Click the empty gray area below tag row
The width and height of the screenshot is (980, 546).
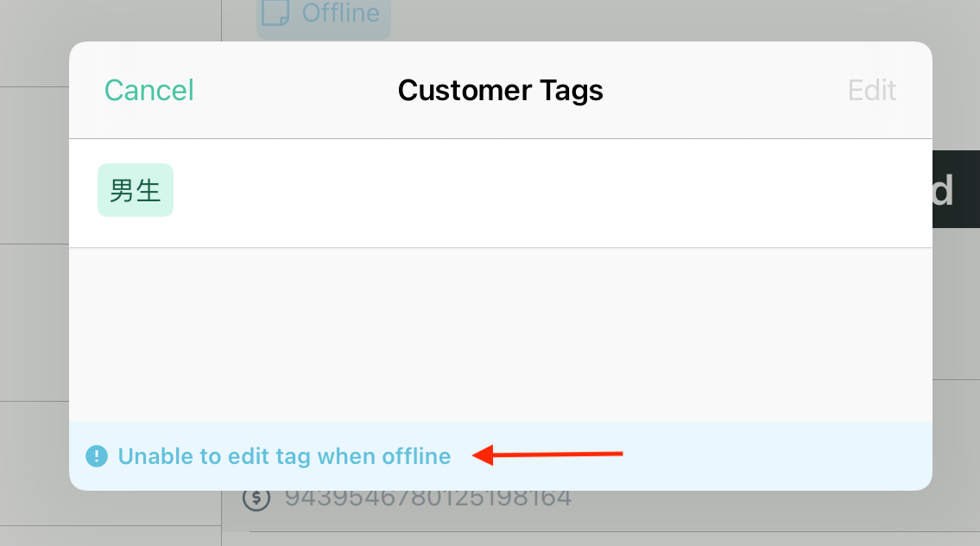[x=501, y=334]
